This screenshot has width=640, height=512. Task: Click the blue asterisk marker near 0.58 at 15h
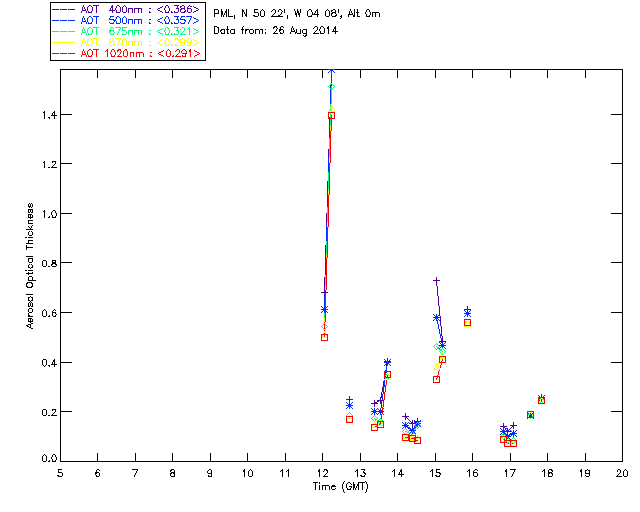coord(436,317)
